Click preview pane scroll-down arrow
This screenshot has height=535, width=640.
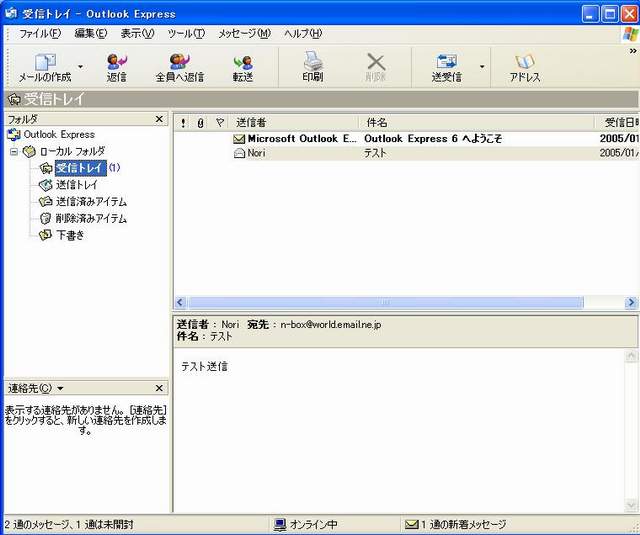[x=631, y=506]
